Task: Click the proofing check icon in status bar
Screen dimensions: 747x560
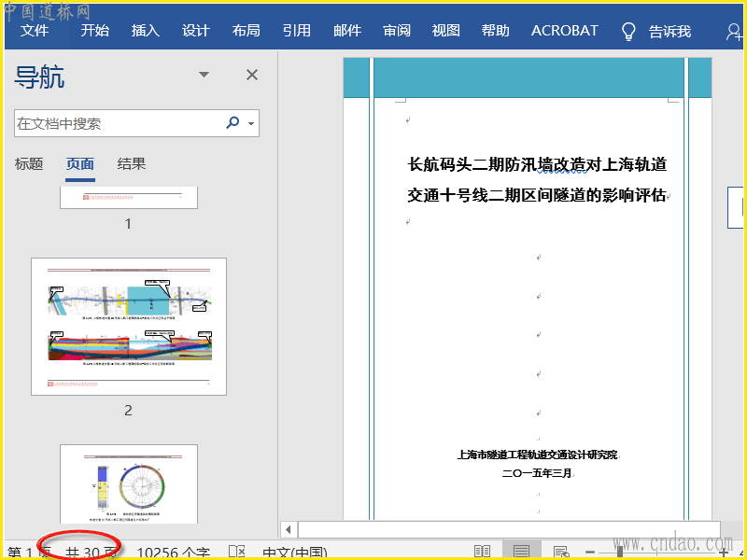Action: coord(237,552)
